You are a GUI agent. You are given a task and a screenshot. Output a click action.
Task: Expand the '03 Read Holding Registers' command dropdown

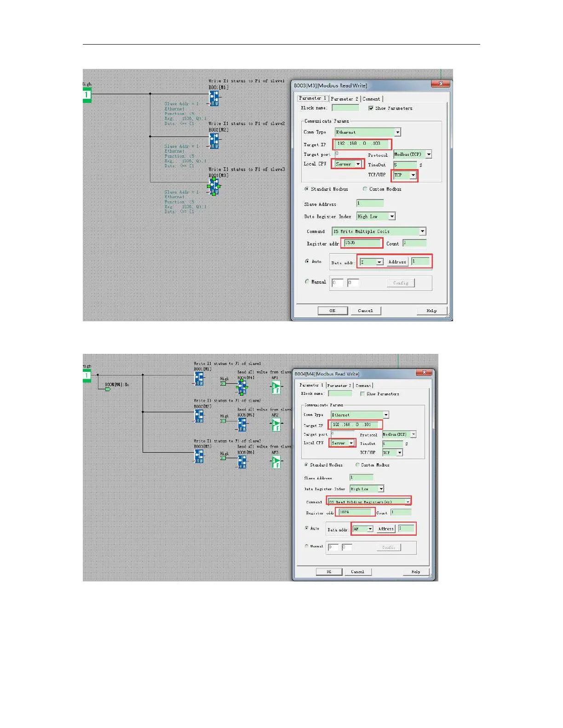[x=408, y=502]
